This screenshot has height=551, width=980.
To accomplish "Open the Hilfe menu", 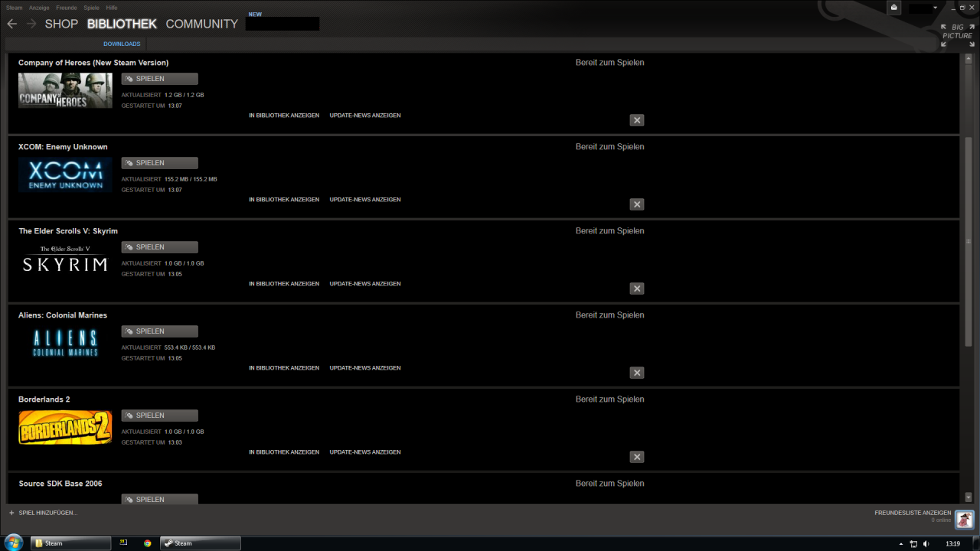I will click(112, 8).
